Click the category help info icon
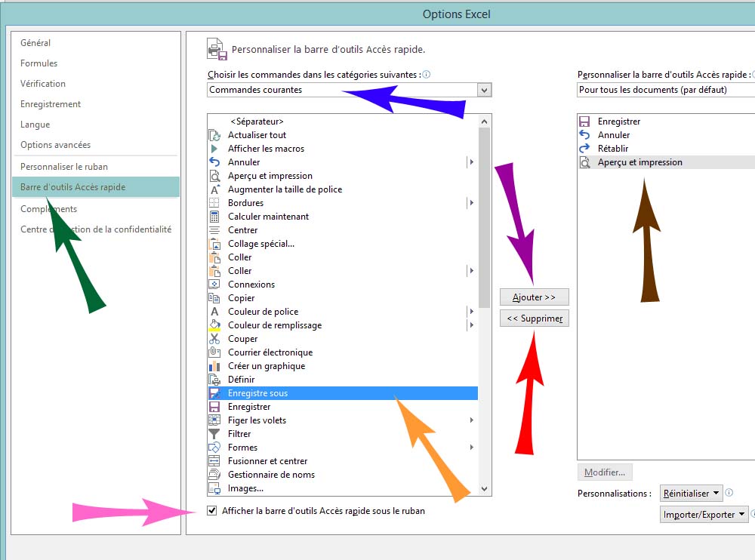 (426, 74)
